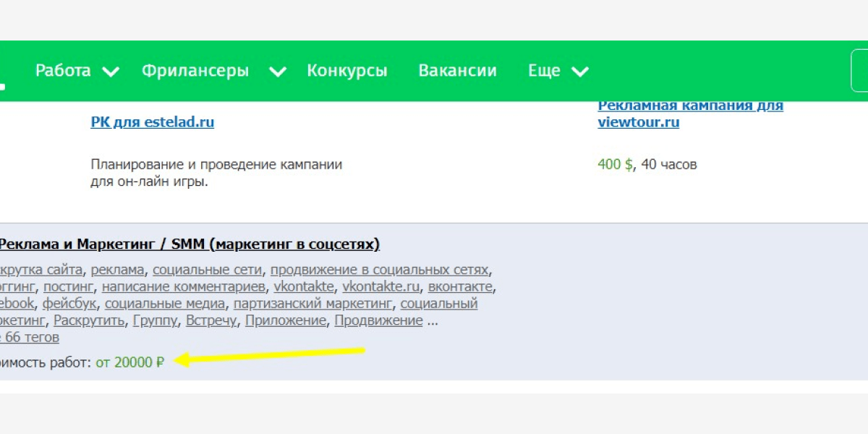The image size is (868, 434).
Task: Open the социальные медиа tag
Action: point(165,304)
